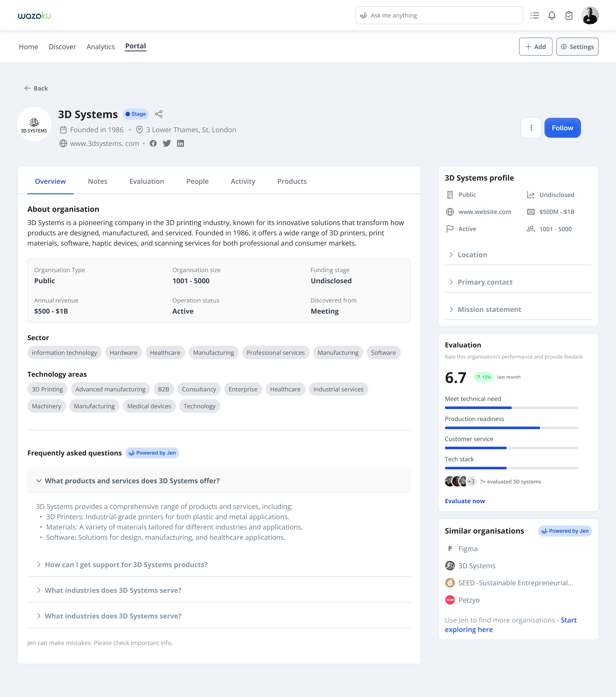This screenshot has height=697, width=616.
Task: Open the list view icon in header
Action: point(535,15)
